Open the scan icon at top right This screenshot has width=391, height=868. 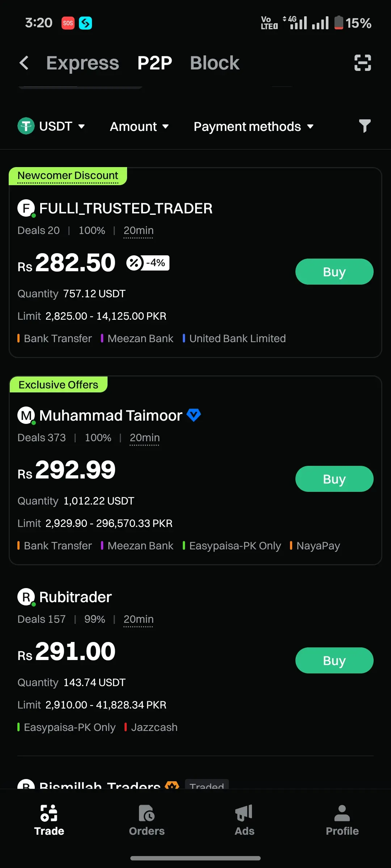click(x=362, y=63)
